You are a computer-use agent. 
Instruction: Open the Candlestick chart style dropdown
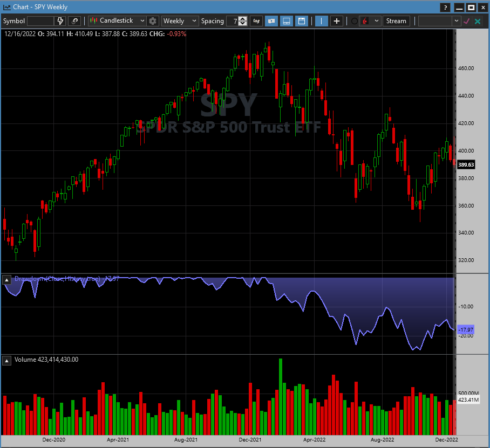tap(117, 21)
